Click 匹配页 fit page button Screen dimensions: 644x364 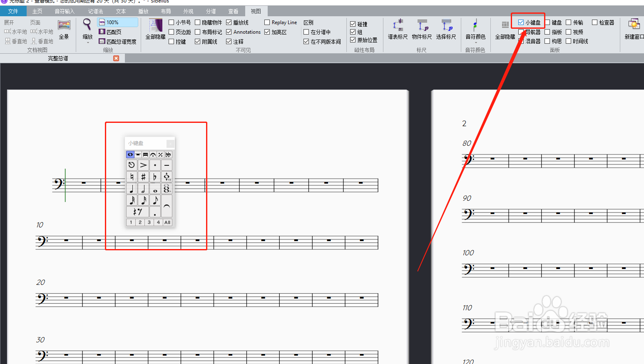[110, 32]
